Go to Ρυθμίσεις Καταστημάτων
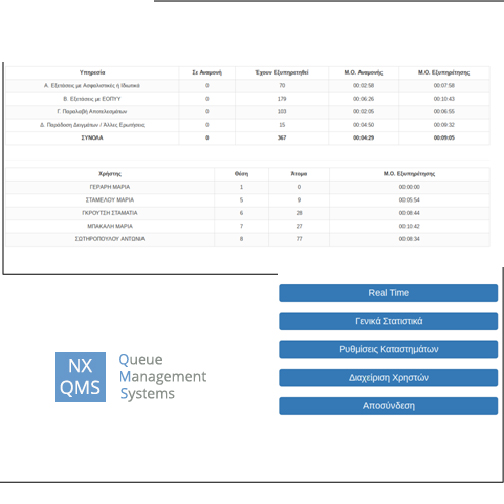The width and height of the screenshot is (504, 504). tap(389, 349)
